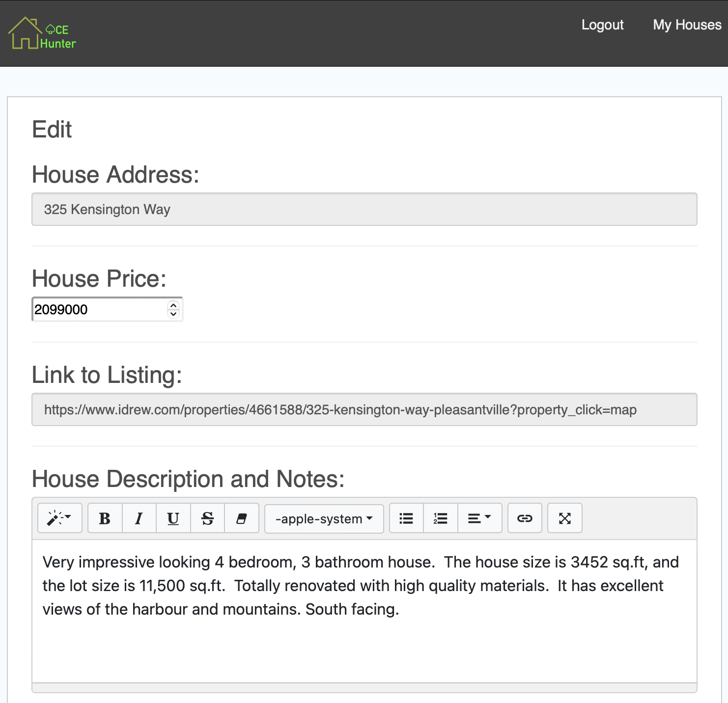Click the eraser remove-format icon

[241, 518]
